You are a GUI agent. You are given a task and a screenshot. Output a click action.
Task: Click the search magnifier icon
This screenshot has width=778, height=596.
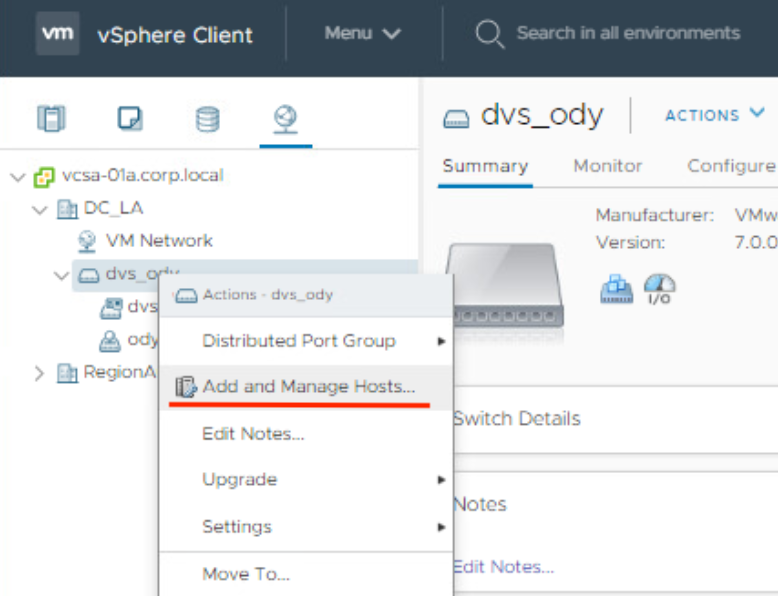point(490,34)
